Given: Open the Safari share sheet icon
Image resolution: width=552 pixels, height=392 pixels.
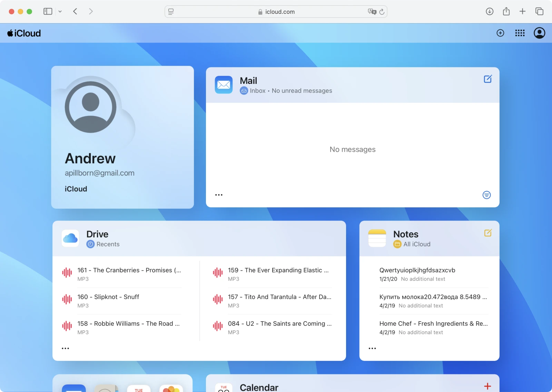Looking at the screenshot, I should point(506,11).
